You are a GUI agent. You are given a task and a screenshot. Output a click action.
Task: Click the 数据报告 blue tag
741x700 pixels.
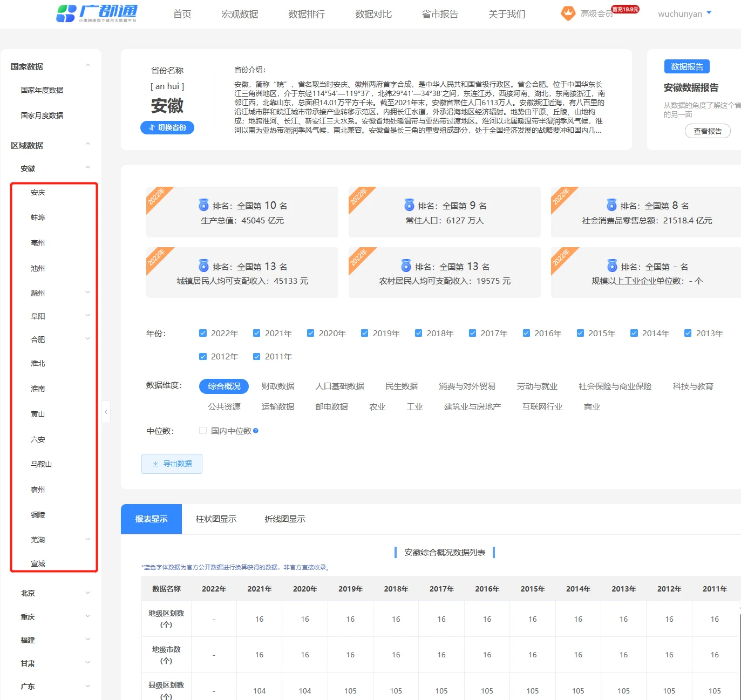(x=687, y=66)
